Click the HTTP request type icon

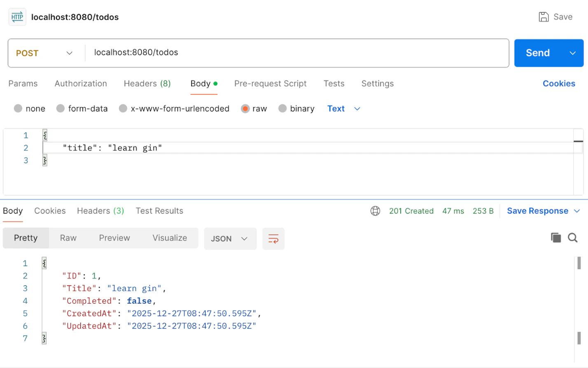[17, 17]
